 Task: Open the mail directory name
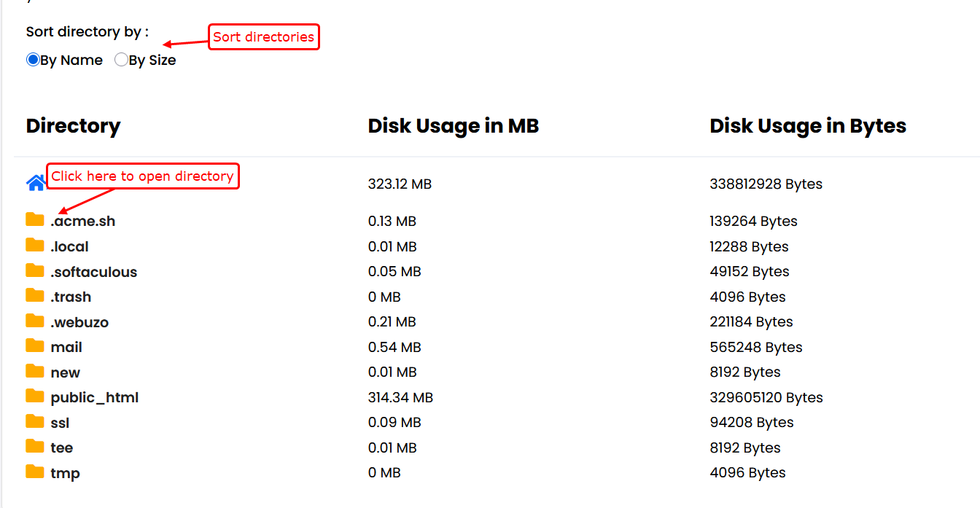click(x=66, y=347)
